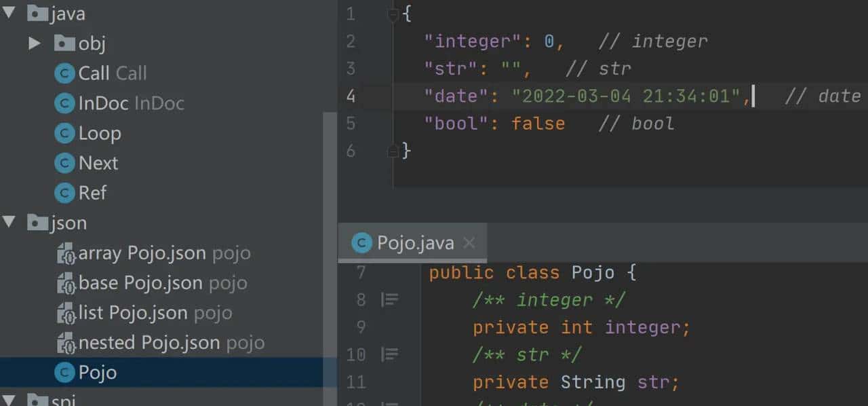868x406 pixels.
Task: Click the InDoc class icon
Action: coord(64,103)
